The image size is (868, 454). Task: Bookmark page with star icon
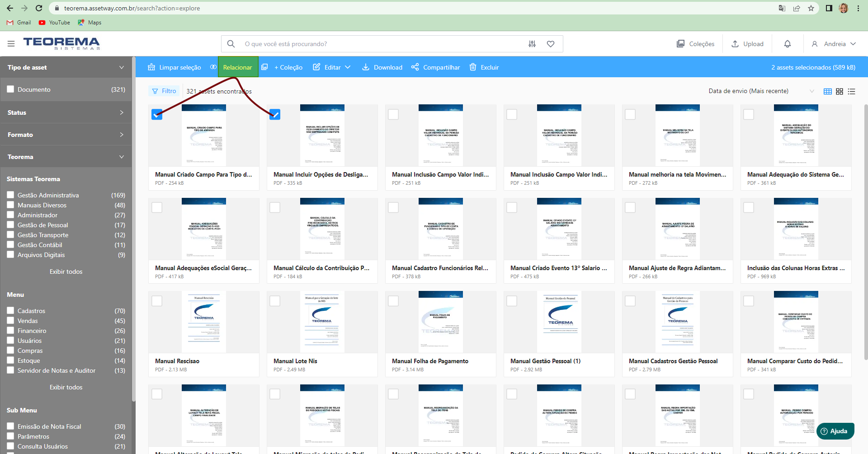pos(811,8)
